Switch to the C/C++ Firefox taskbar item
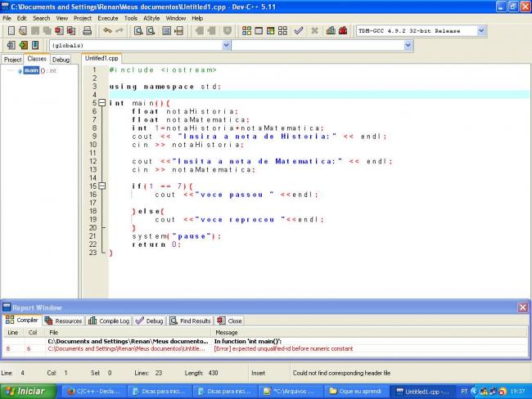The image size is (532, 399). [95, 392]
